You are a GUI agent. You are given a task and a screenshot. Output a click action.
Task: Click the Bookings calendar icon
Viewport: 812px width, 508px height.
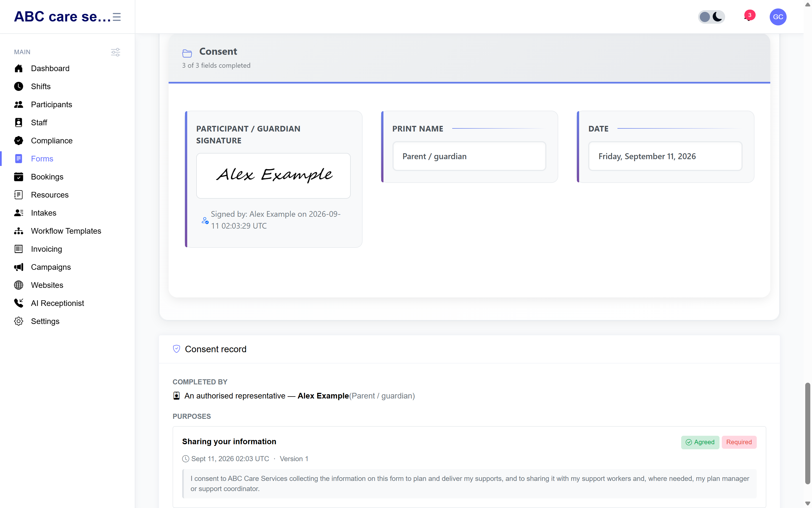(18, 177)
